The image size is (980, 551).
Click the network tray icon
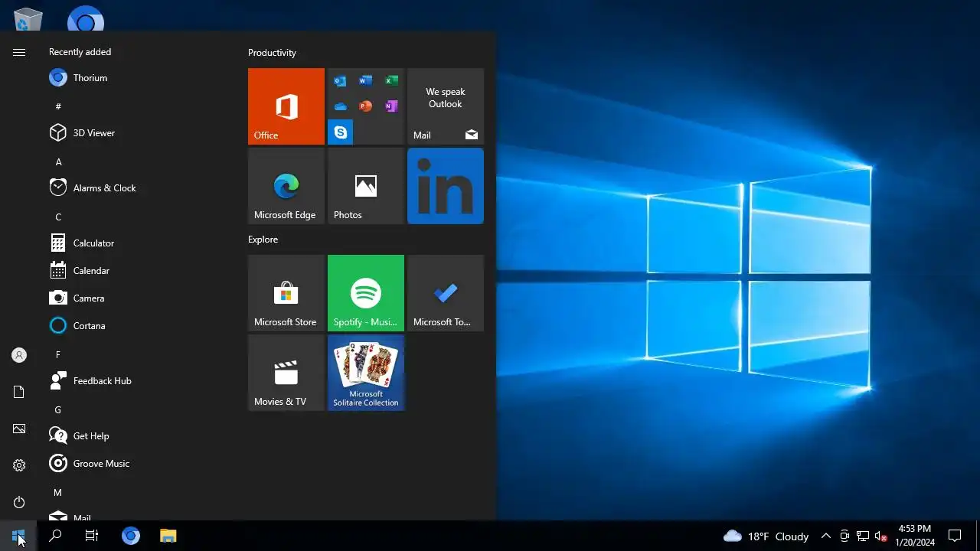tap(862, 536)
